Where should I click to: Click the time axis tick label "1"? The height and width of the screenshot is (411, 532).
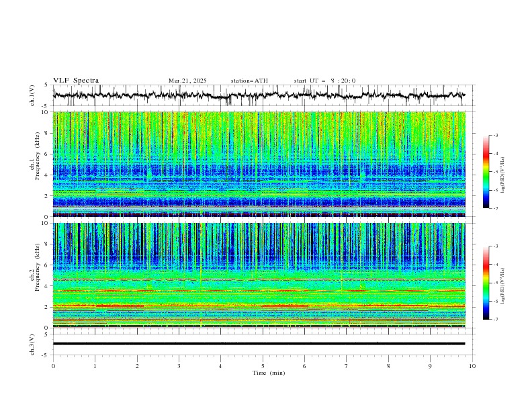(95, 366)
